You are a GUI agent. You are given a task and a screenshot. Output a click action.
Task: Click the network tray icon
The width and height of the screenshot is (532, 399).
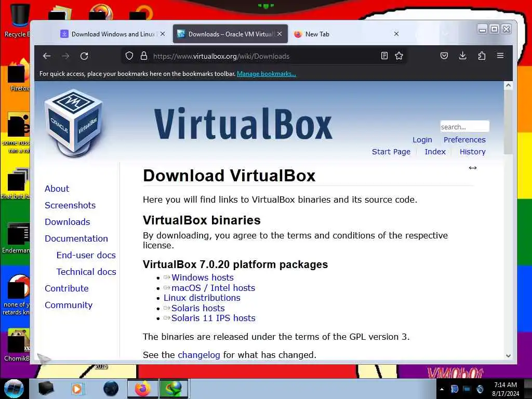coord(467,389)
